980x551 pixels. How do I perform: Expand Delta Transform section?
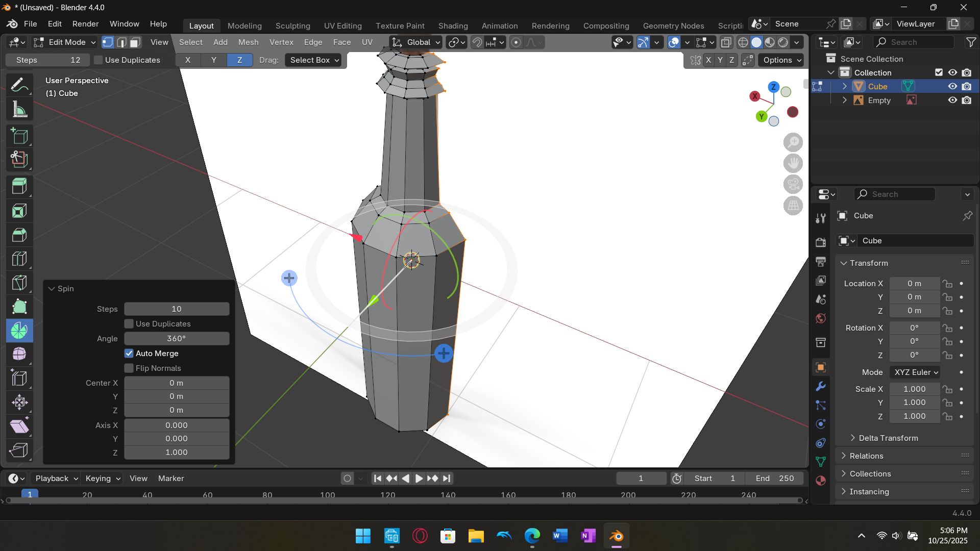click(x=888, y=438)
